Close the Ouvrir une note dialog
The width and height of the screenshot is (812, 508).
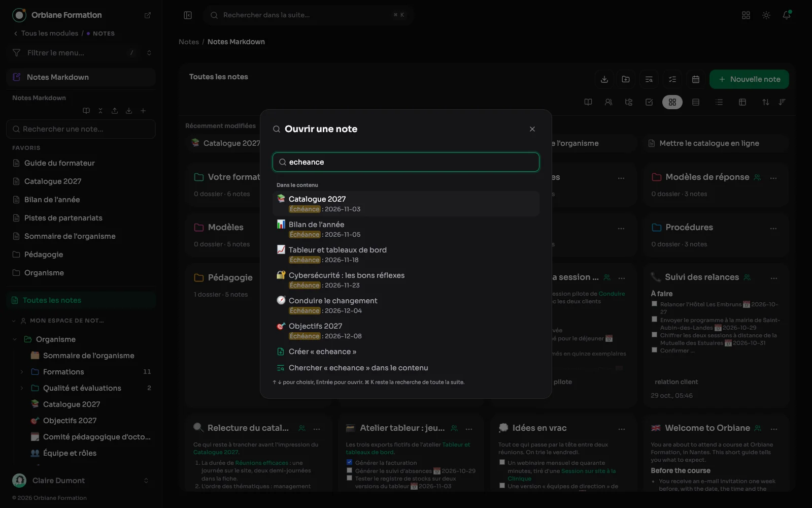click(532, 129)
